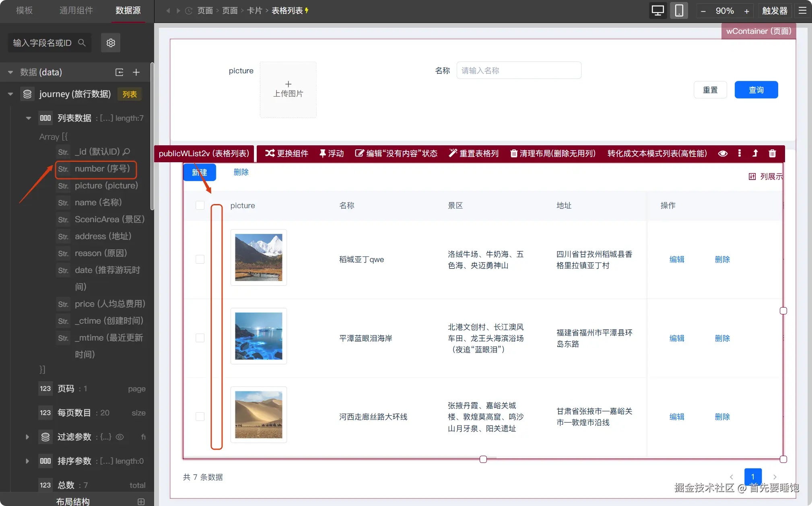Click 编辑 link for 稻城亚丁qwe row

(x=677, y=259)
